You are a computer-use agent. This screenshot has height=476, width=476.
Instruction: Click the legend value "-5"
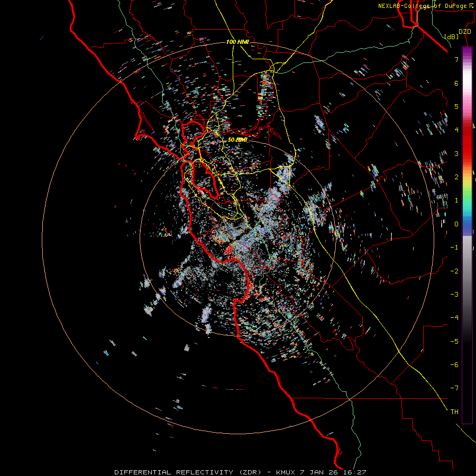[454, 341]
